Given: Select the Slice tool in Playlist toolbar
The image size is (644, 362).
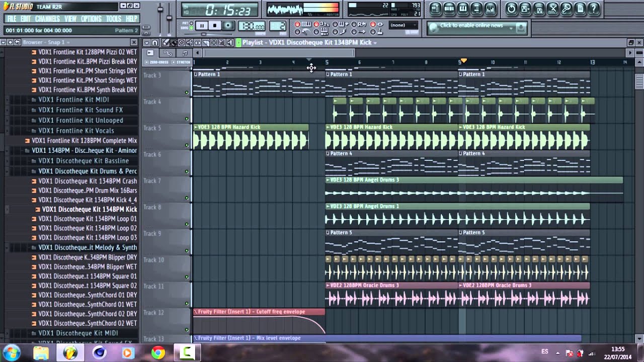Looking at the screenshot, I should [206, 43].
